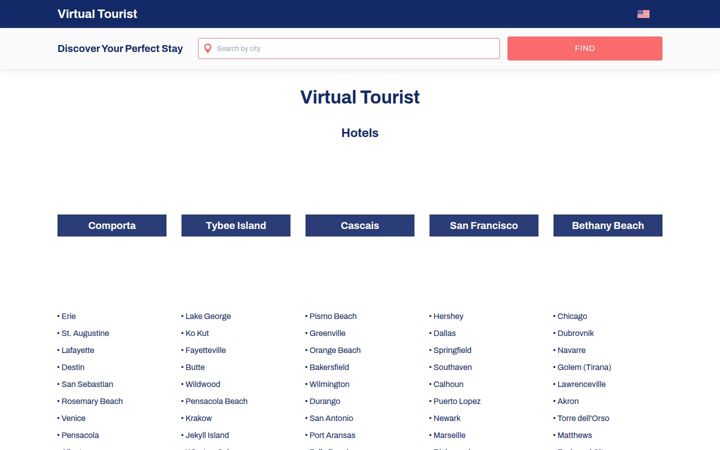Open the St. Augustine city link
This screenshot has width=720, height=450.
[x=85, y=333]
